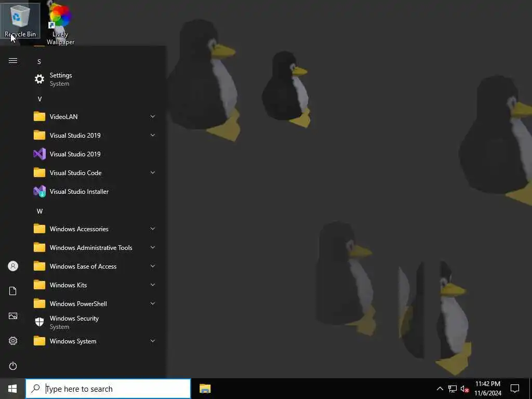Open Windows Security shield icon
The width and height of the screenshot is (532, 399).
(x=39, y=322)
